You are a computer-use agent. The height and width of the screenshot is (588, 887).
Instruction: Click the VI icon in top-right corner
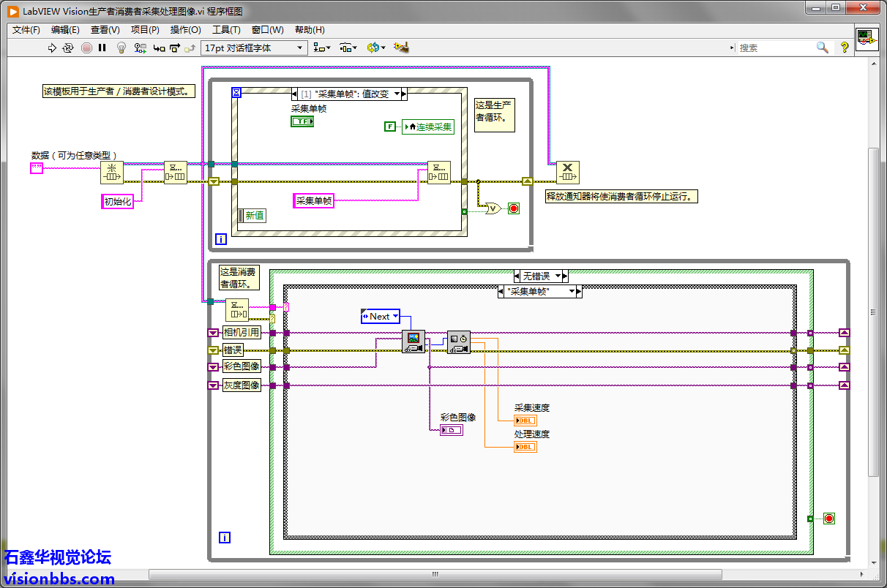867,39
